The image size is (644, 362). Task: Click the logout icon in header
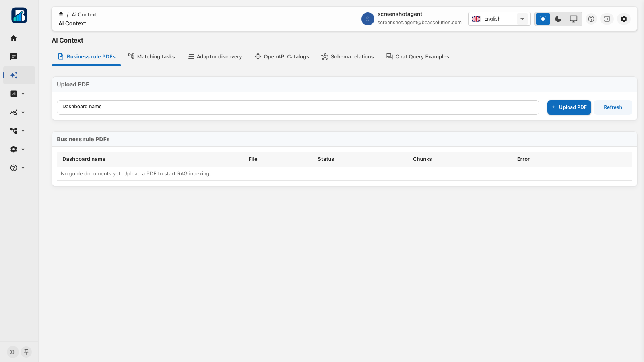point(607,19)
